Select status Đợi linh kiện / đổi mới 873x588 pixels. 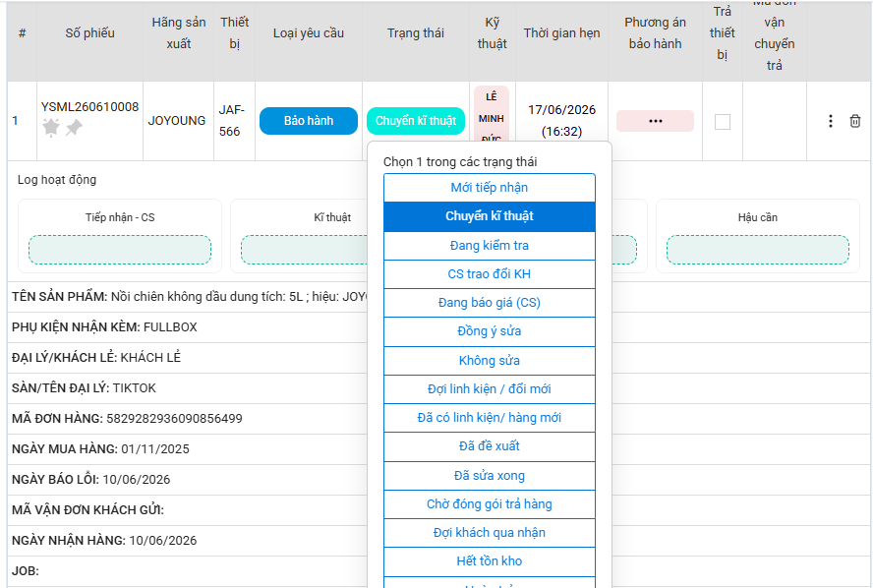point(490,389)
